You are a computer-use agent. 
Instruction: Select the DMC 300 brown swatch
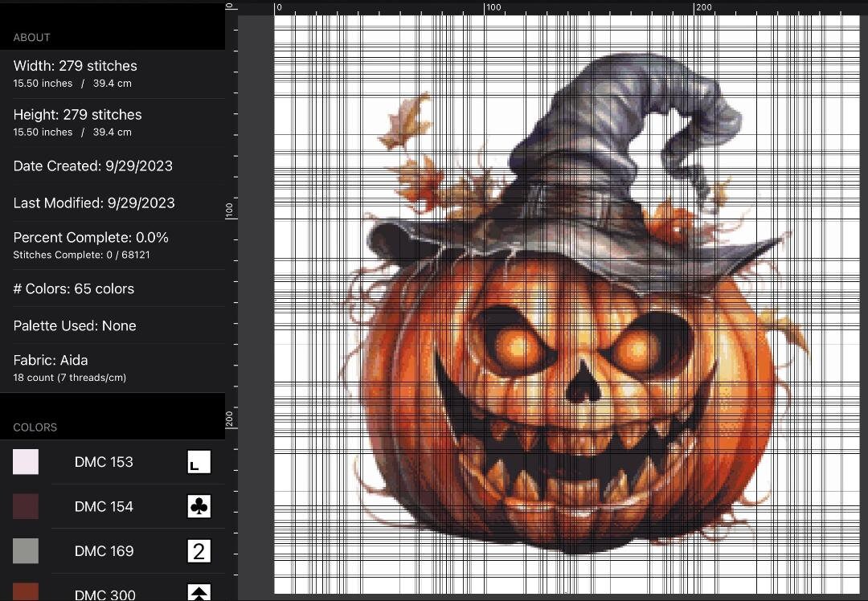[26, 591]
